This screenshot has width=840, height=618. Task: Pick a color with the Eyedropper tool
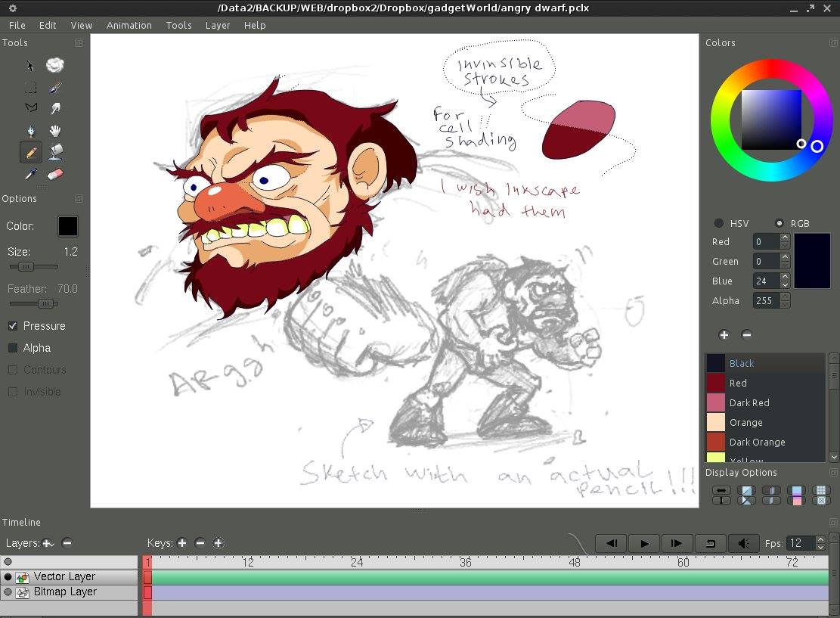[31, 173]
